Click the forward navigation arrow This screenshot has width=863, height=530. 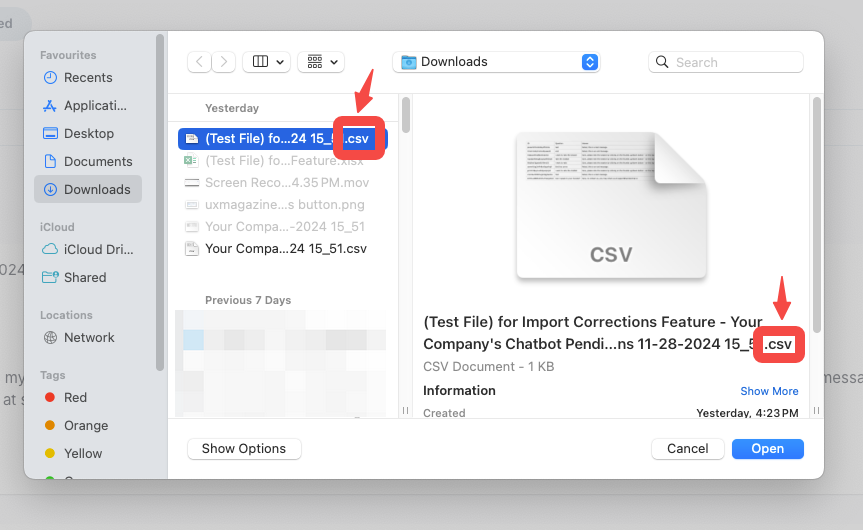(224, 62)
